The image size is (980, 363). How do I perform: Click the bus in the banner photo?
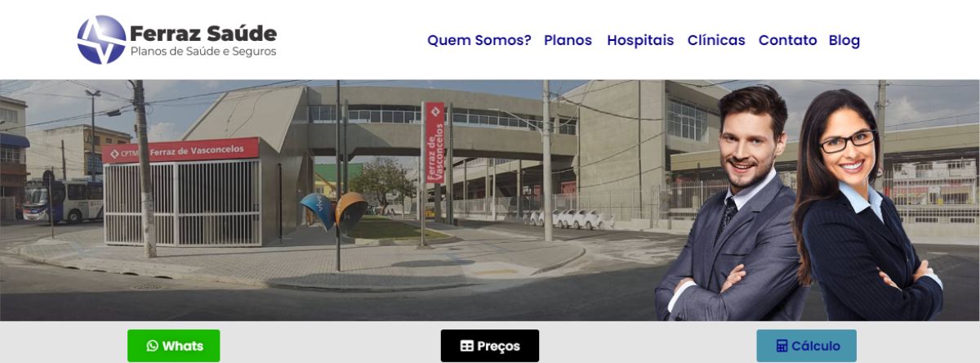tap(64, 202)
